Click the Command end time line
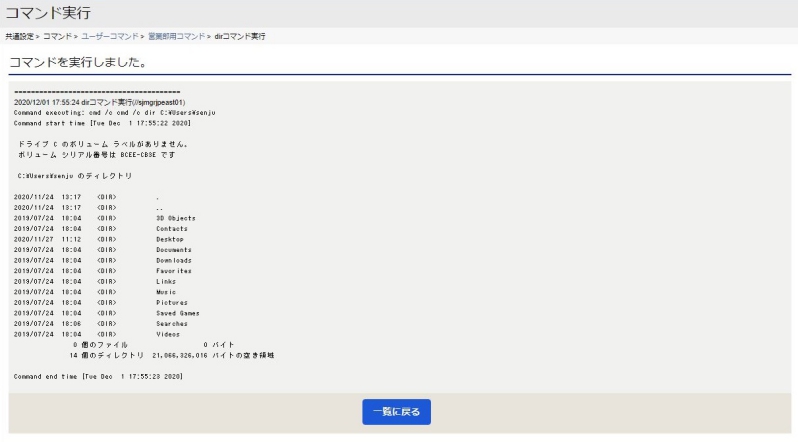 [98, 376]
